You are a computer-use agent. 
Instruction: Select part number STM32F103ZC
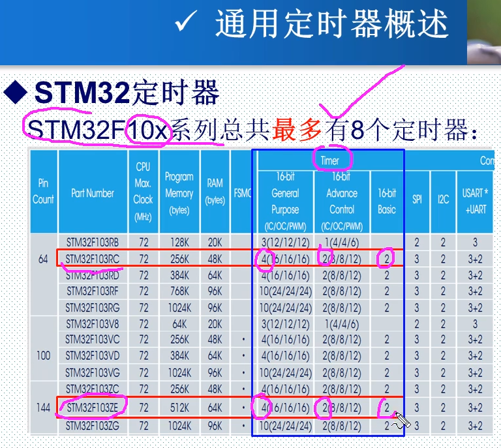pyautogui.click(x=93, y=389)
